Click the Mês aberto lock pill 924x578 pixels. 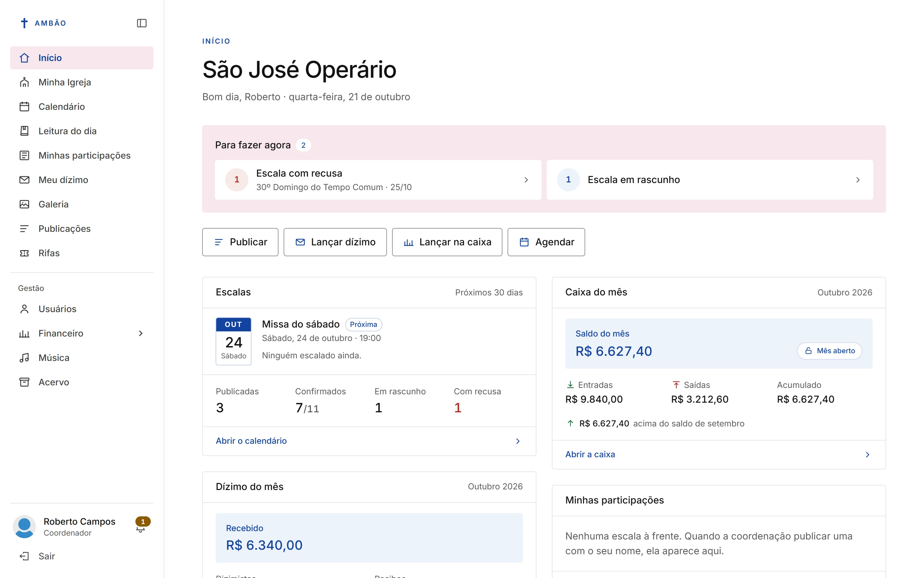[x=829, y=351]
